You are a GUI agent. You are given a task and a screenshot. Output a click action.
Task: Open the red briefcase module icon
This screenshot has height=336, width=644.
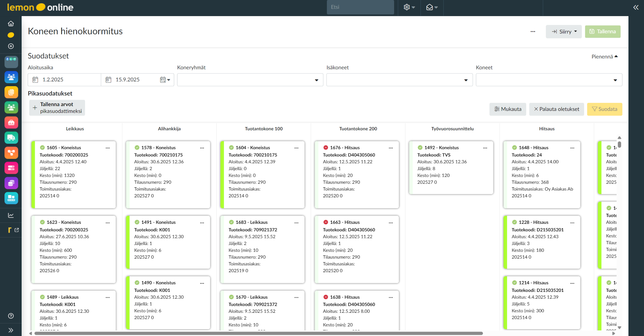coord(11,123)
